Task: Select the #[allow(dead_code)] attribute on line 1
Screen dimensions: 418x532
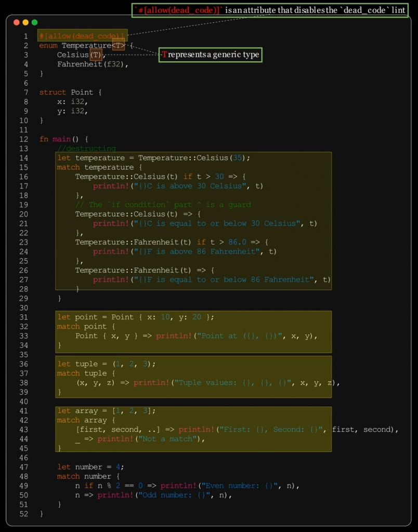Action: point(82,36)
